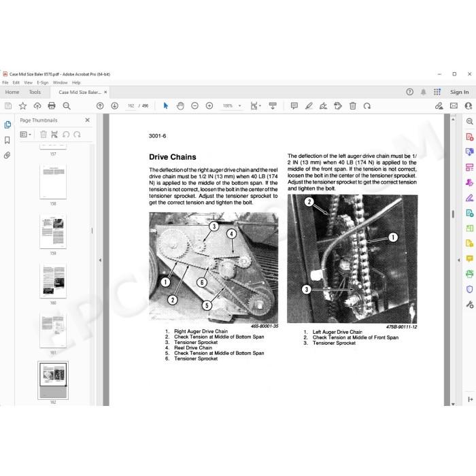This screenshot has width=476, height=476.
Task: Open the thumbnails options dropdown
Action: [x=26, y=134]
